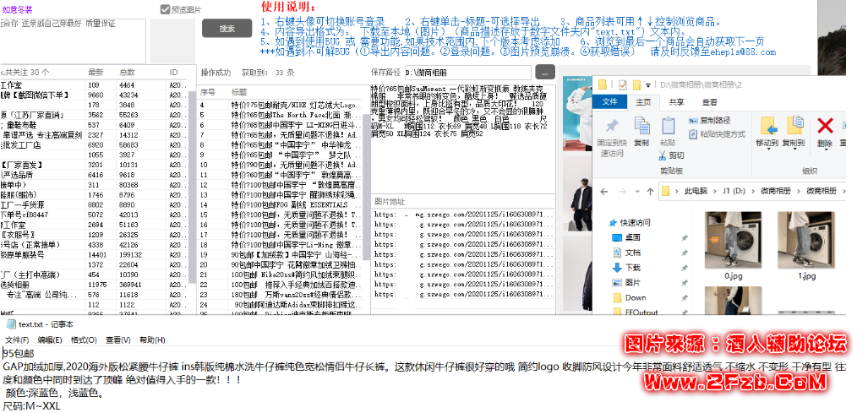Open Documents (文档) in Explorer sidebar
Image resolution: width=868 pixels, height=413 pixels.
(625, 253)
